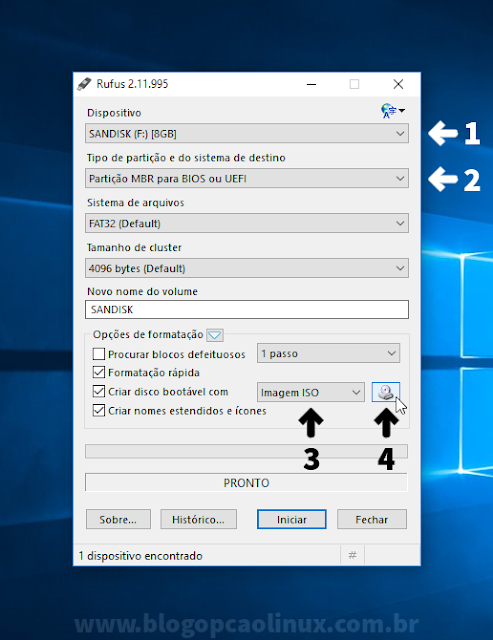Open the Dispositivo SANDISK (F:) dropdown
The image size is (493, 640).
(247, 133)
